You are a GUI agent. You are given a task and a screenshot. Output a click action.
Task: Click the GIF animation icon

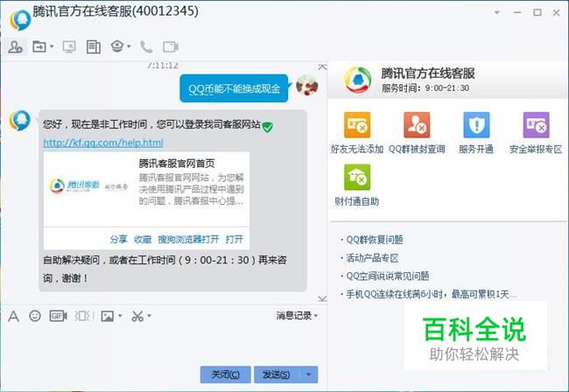(58, 316)
